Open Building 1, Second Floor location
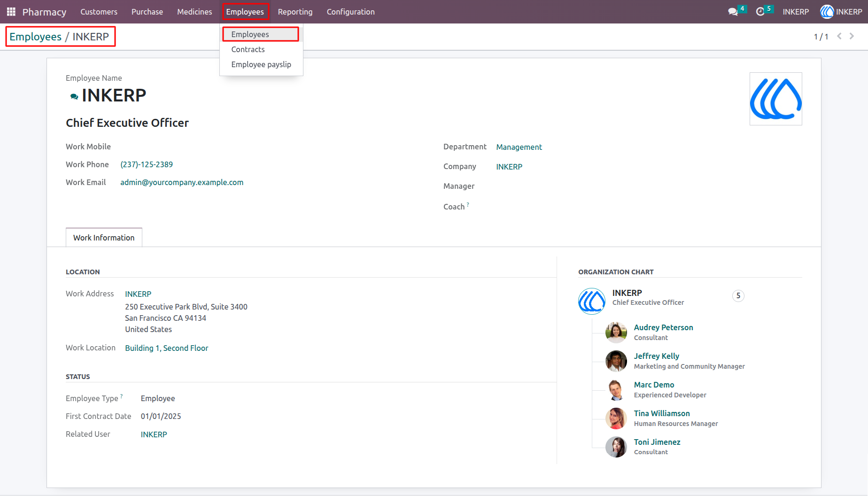 pyautogui.click(x=166, y=348)
